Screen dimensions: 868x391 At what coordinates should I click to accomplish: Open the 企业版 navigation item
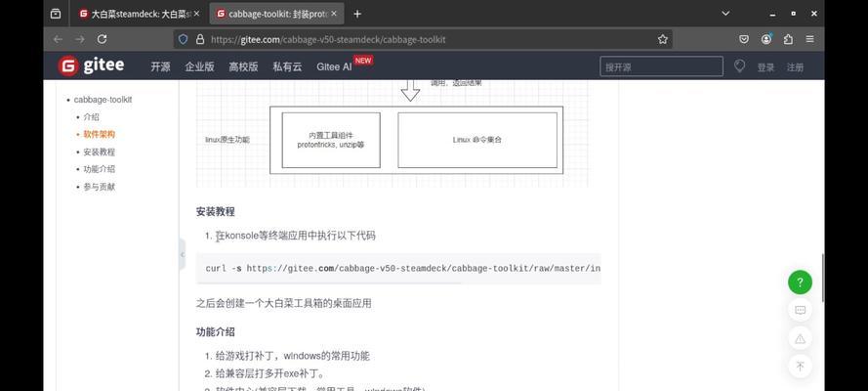200,67
